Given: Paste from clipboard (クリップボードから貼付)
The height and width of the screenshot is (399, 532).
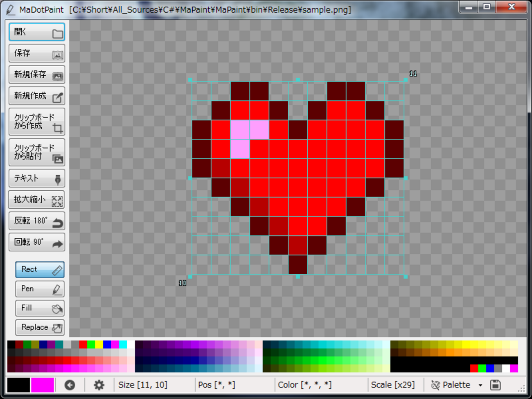Looking at the screenshot, I should click(x=37, y=152).
